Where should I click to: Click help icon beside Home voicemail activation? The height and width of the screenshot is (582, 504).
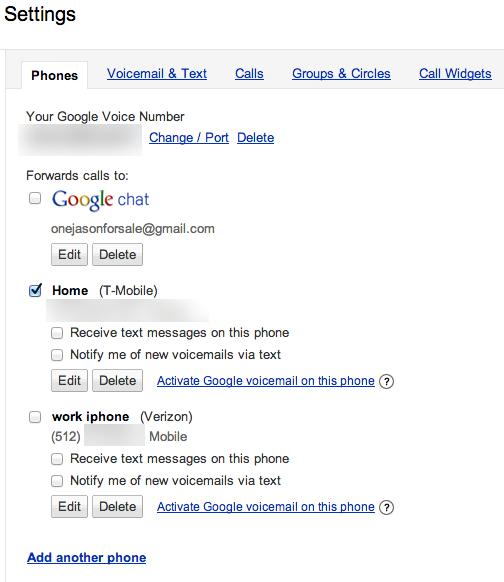point(386,381)
